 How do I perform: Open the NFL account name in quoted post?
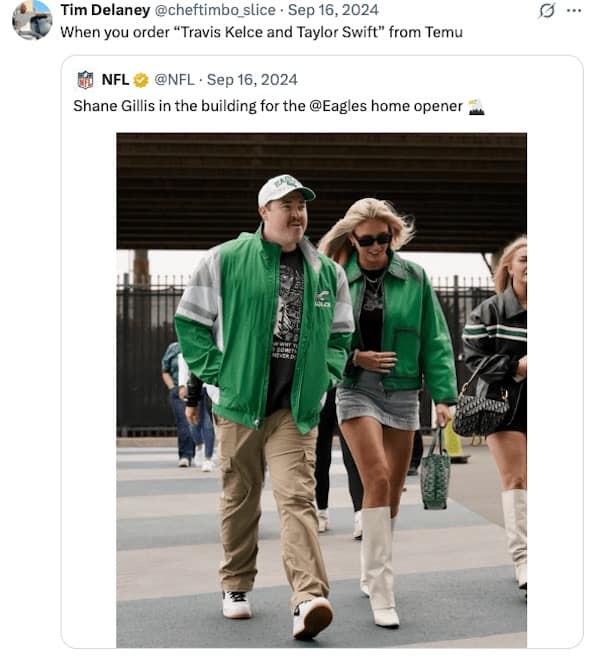[115, 80]
